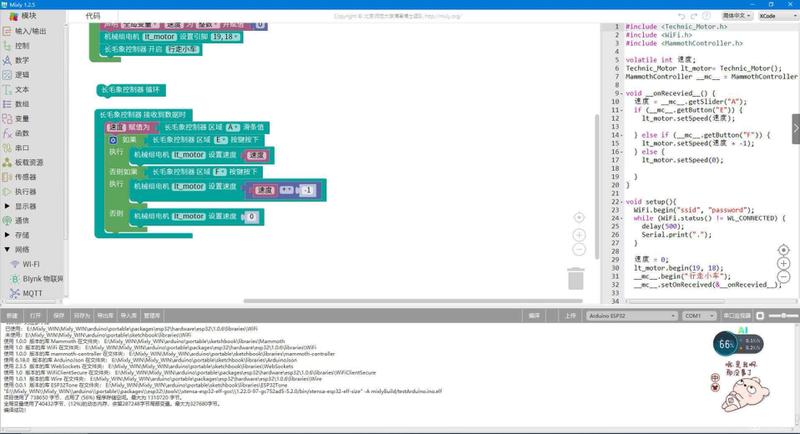
Task: Open the 执行器 block category
Action: point(25,192)
